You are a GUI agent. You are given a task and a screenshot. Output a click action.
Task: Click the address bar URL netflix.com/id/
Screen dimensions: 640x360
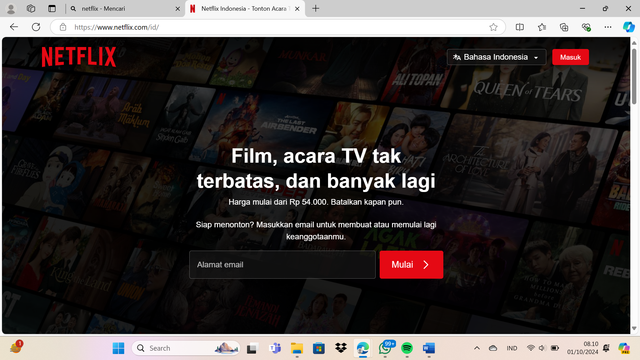(116, 27)
